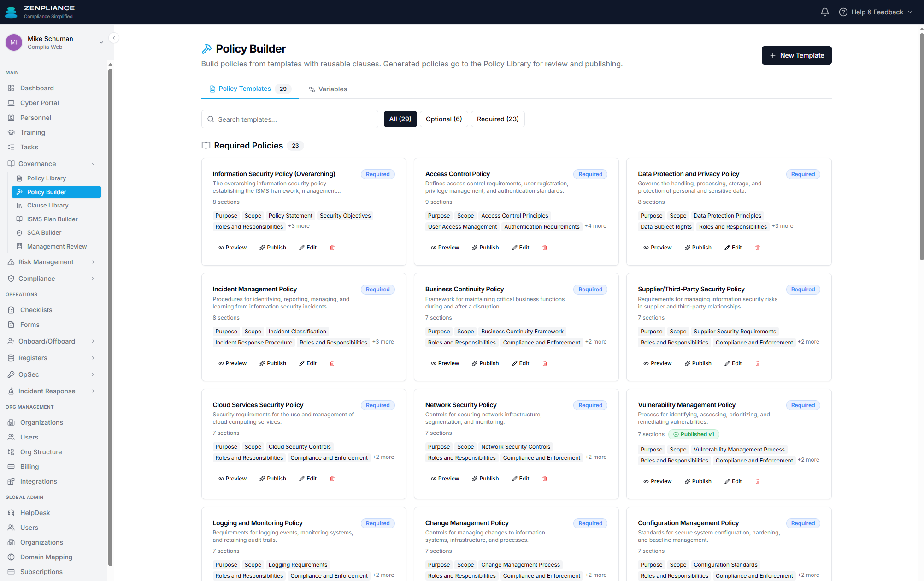Open the Policy Builder sidebar icon
The image size is (924, 581).
[x=19, y=192]
